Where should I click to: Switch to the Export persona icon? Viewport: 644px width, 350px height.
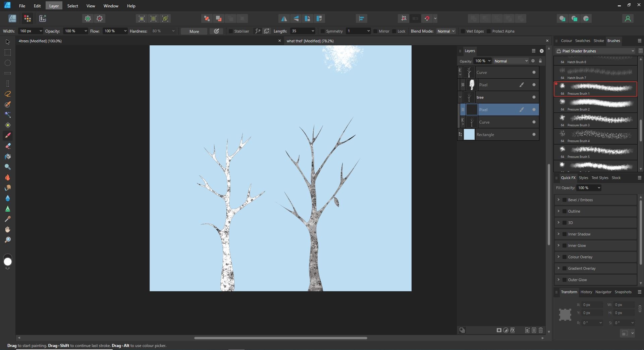[43, 18]
